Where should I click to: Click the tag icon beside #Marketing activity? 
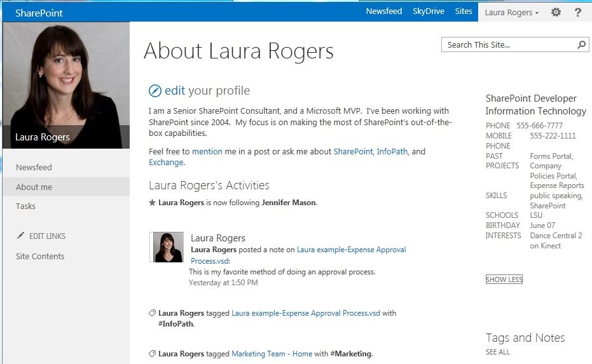pos(152,354)
